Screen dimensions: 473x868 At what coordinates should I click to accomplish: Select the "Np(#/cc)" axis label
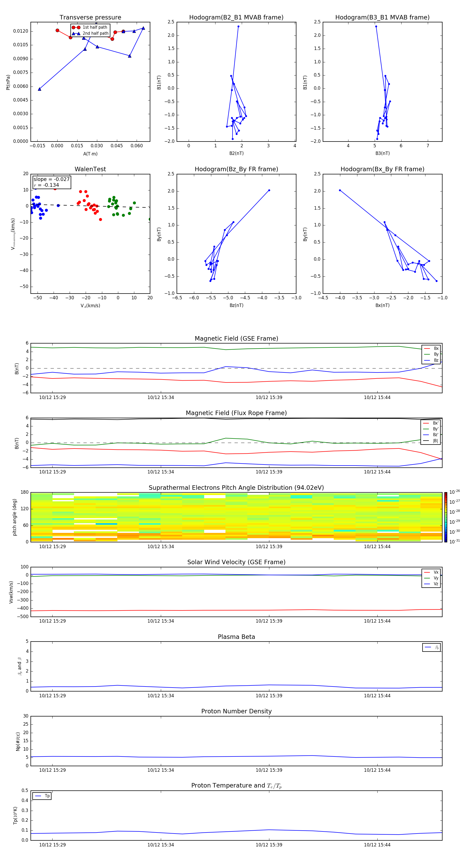pos(18,741)
